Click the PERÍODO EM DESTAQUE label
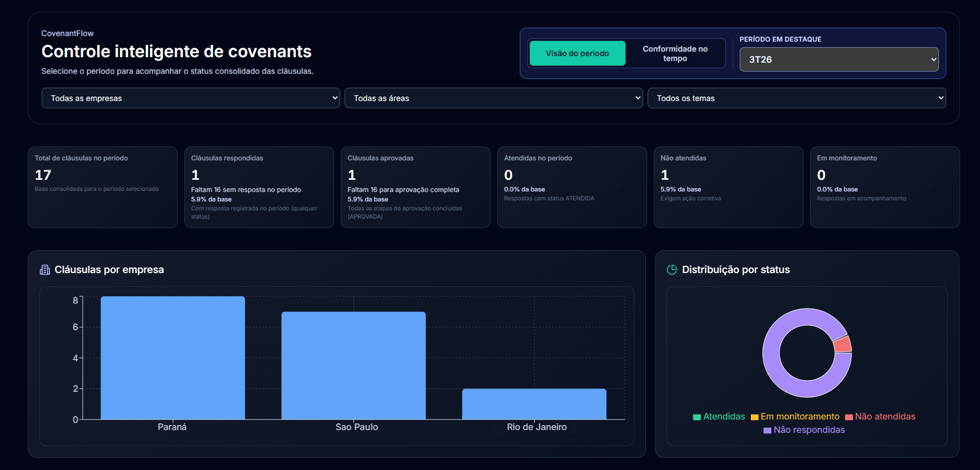 [x=780, y=39]
